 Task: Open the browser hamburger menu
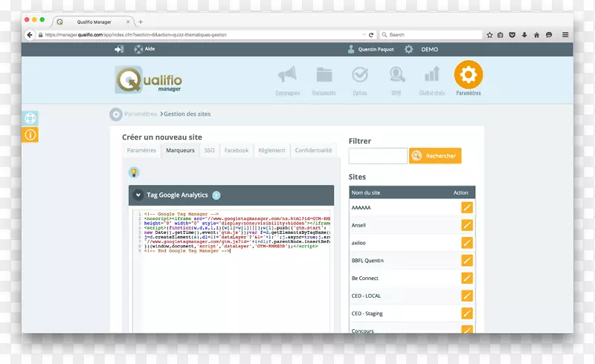coord(565,35)
